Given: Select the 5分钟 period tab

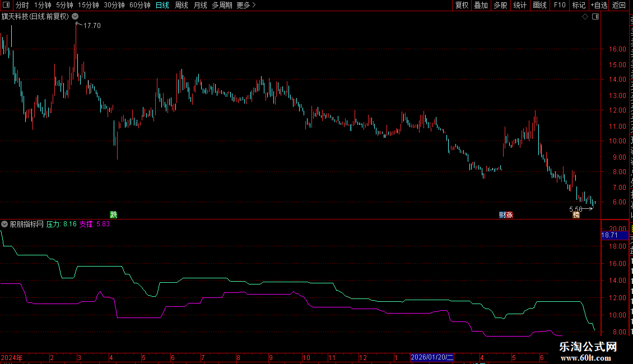Looking at the screenshot, I should pos(64,5).
